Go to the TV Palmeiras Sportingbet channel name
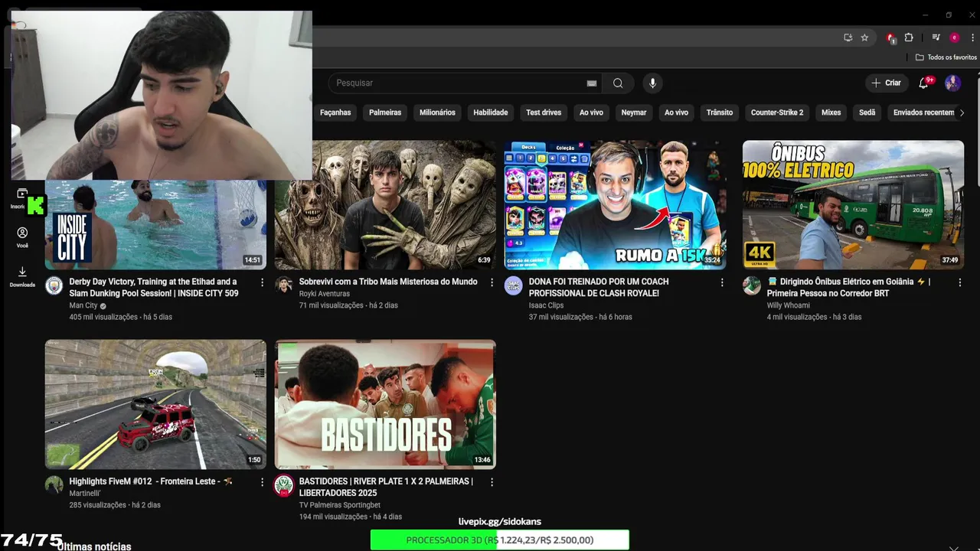This screenshot has height=551, width=980. (x=339, y=505)
